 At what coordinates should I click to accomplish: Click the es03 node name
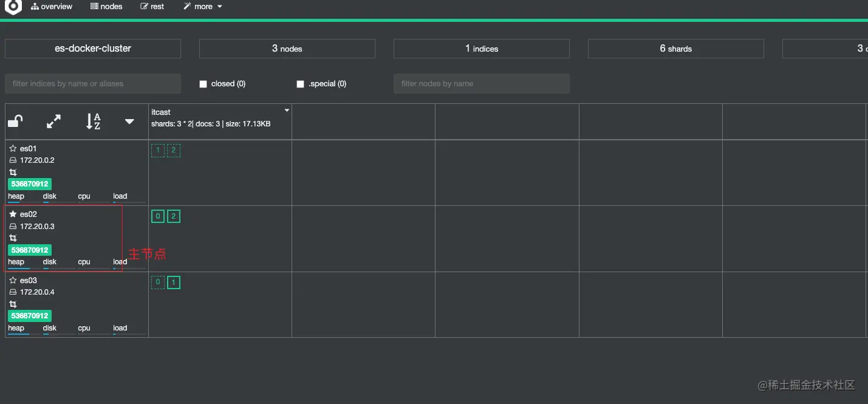[29, 281]
